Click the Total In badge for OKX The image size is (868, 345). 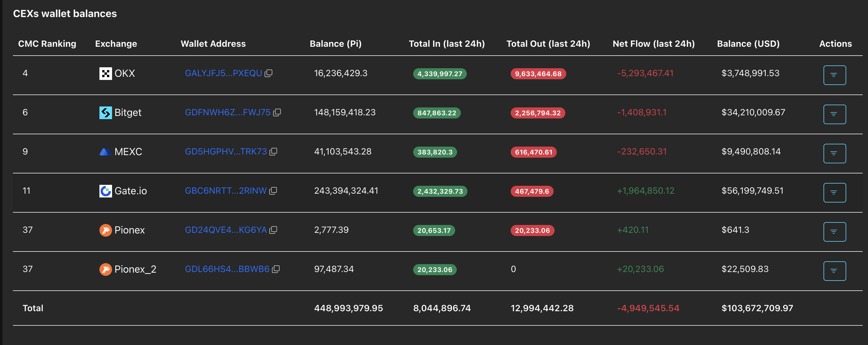click(x=439, y=74)
